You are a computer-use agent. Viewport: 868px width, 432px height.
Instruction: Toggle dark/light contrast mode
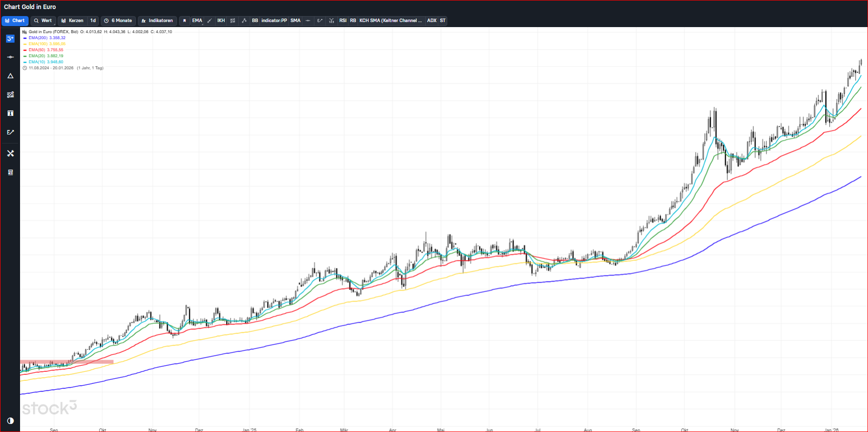10,420
